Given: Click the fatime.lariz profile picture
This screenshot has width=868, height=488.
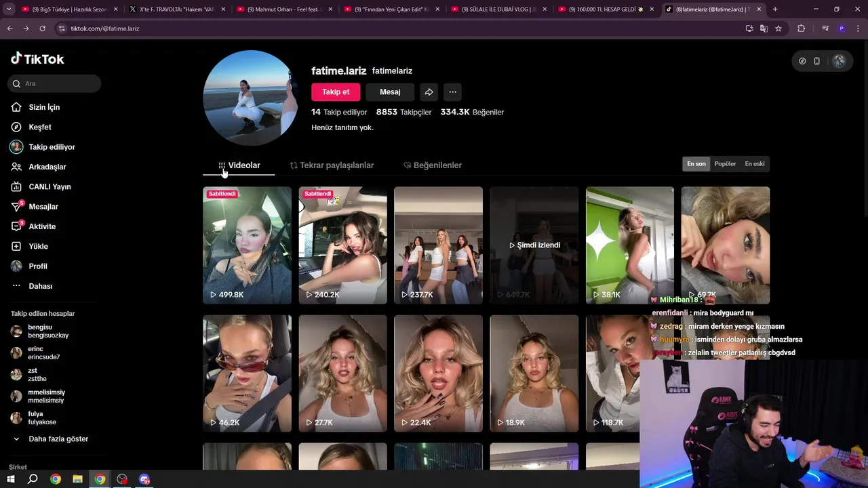Looking at the screenshot, I should click(x=250, y=98).
